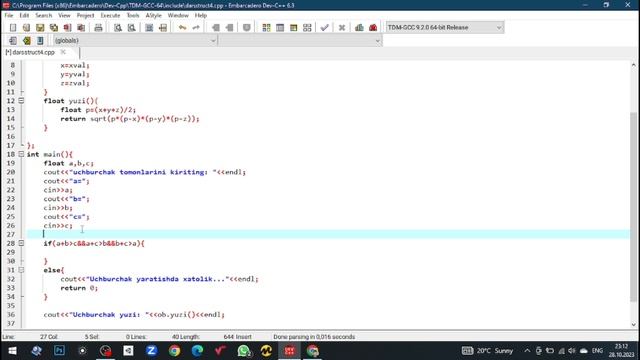Collapse the if block fold at line 28
Screen dimensions: 640x360
coord(21,243)
